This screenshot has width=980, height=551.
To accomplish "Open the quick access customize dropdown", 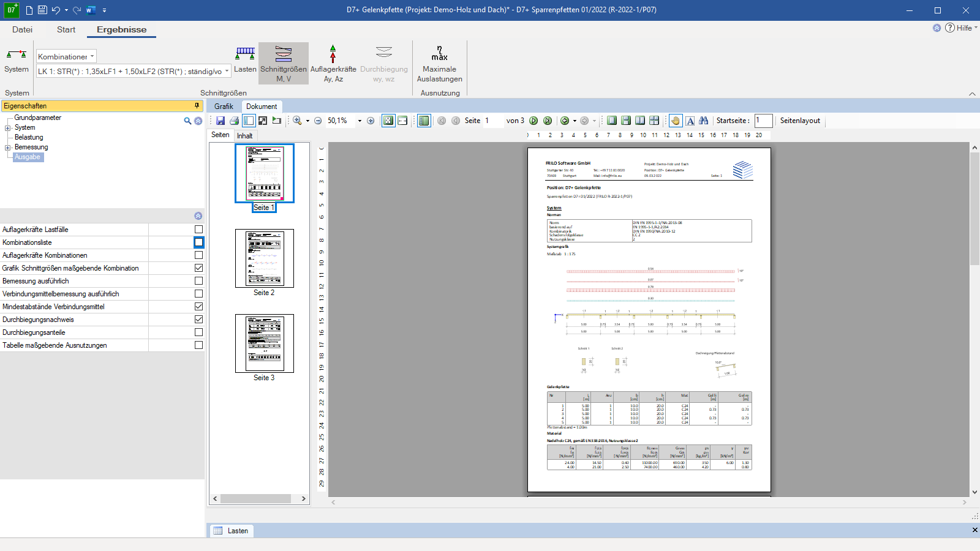I will point(105,10).
